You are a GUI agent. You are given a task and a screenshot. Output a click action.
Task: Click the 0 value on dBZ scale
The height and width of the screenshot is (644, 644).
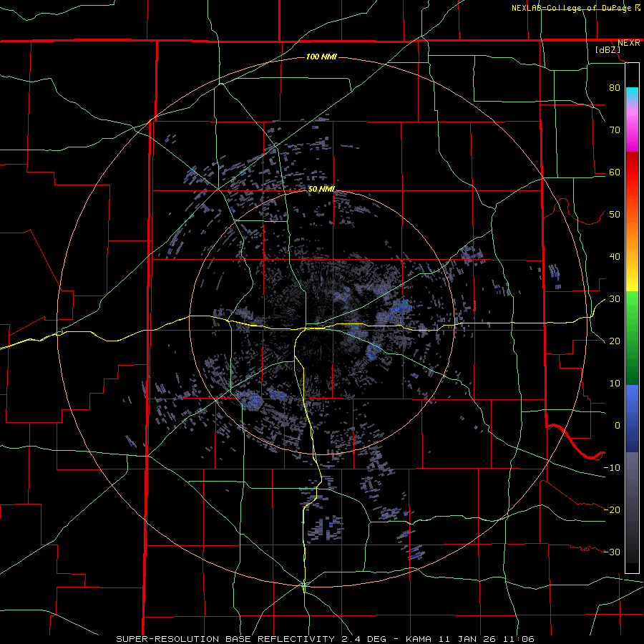click(x=618, y=426)
